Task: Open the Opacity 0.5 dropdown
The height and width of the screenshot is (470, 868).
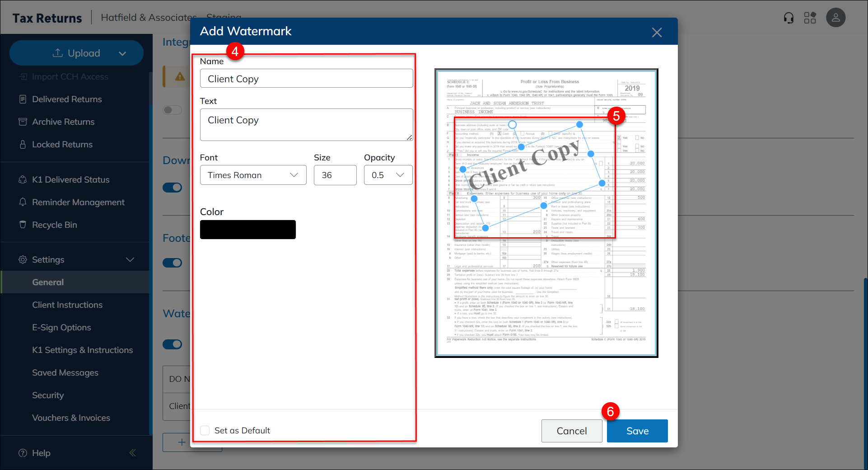Action: [388, 175]
